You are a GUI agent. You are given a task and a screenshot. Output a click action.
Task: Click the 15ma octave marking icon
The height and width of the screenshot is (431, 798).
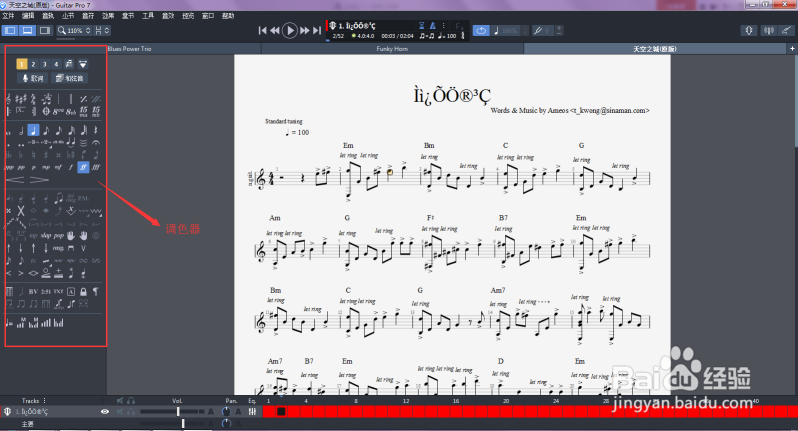[83, 111]
